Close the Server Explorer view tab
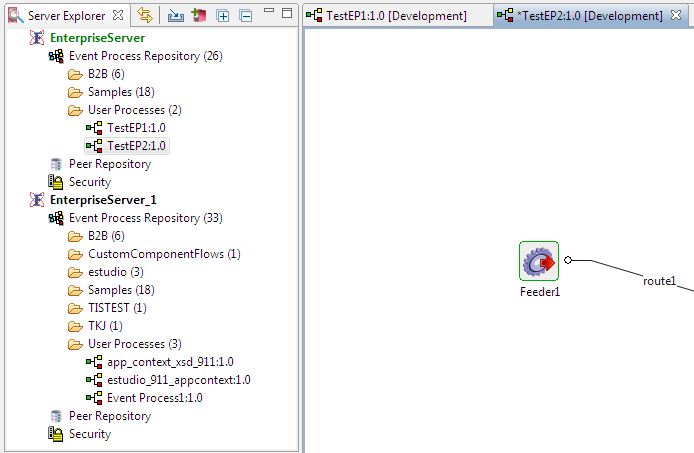The image size is (694, 453). point(118,15)
